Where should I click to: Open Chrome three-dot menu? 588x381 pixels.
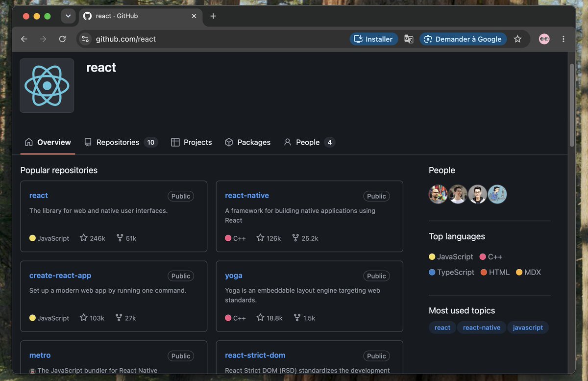pos(563,39)
